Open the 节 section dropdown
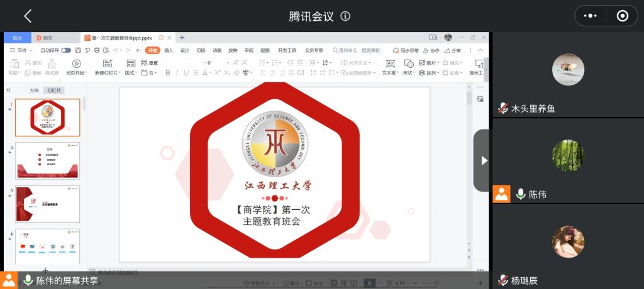The width and height of the screenshot is (644, 289). [x=149, y=73]
